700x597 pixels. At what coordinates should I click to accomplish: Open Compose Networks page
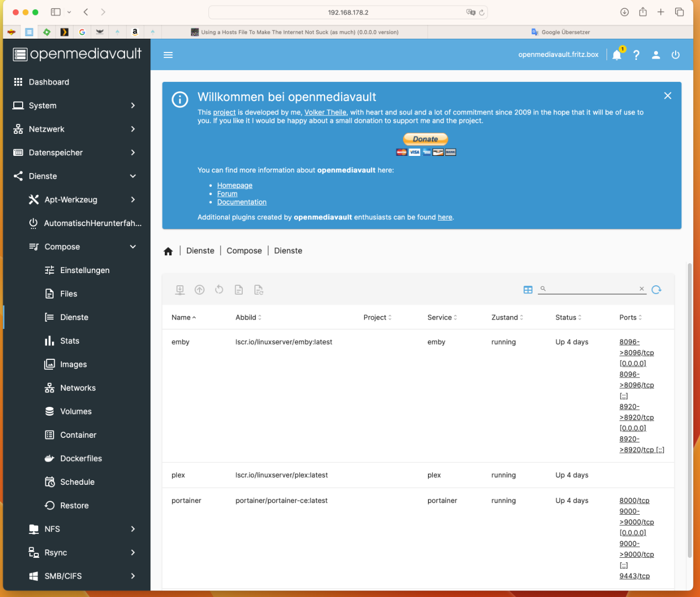(x=77, y=388)
